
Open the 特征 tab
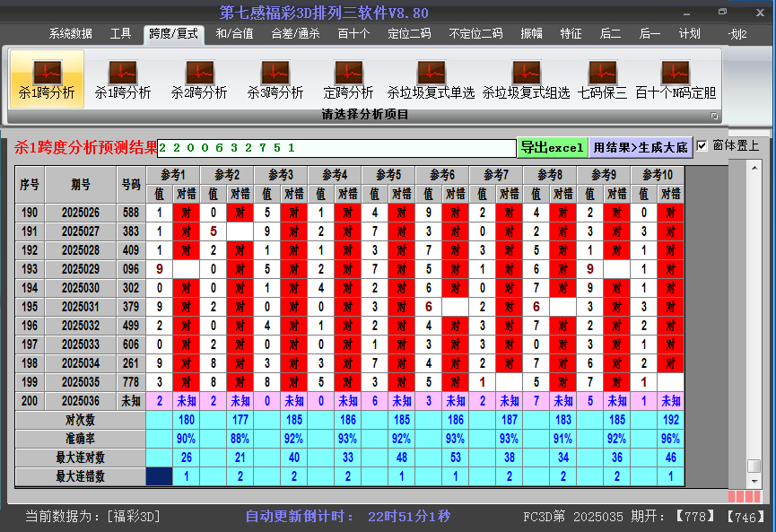pos(571,34)
